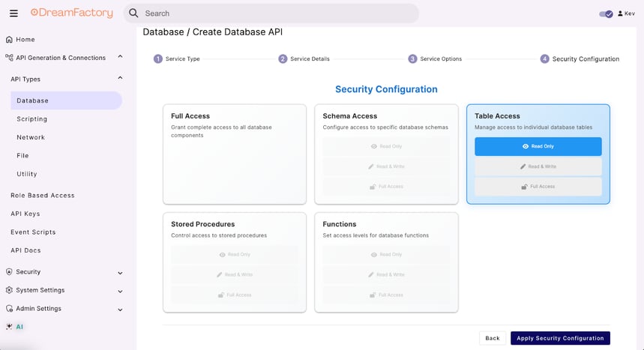Viewport: 644px width, 350px height.
Task: Click the Kev username text
Action: [630, 13]
